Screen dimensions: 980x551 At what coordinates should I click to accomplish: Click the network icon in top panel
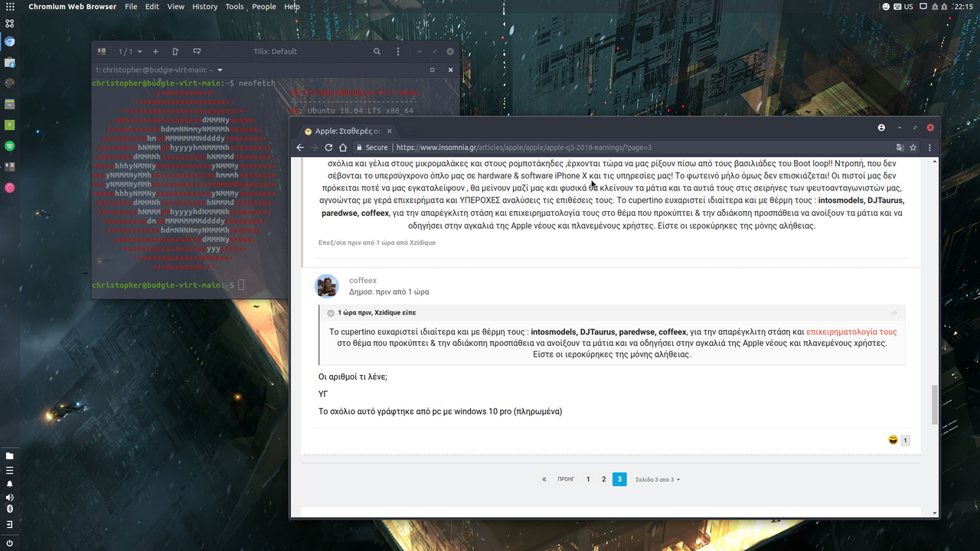tap(923, 6)
